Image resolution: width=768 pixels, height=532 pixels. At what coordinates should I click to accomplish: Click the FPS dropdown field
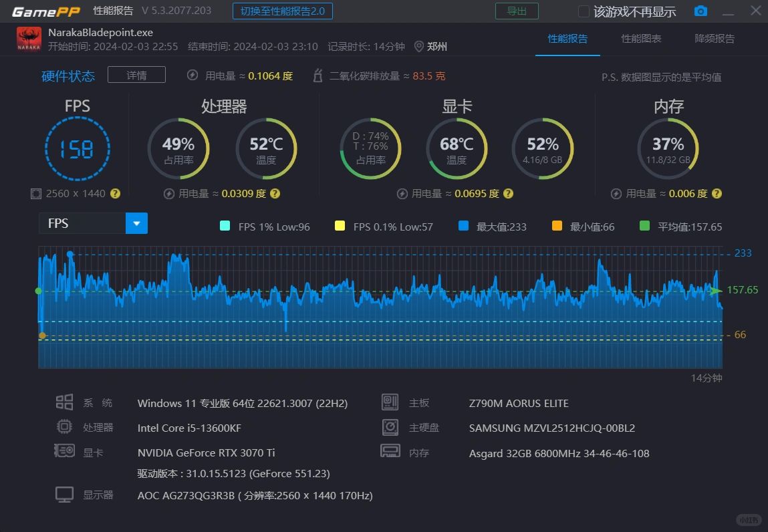tap(93, 223)
